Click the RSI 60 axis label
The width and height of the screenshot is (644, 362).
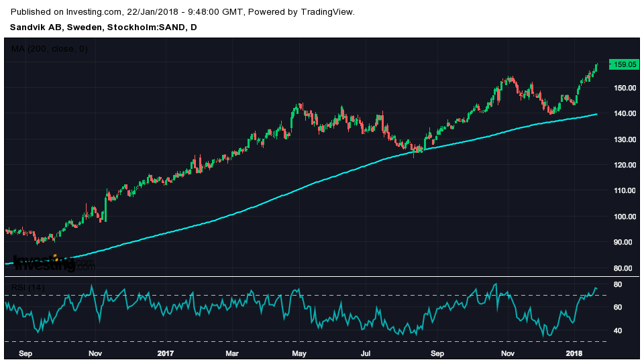pos(618,308)
